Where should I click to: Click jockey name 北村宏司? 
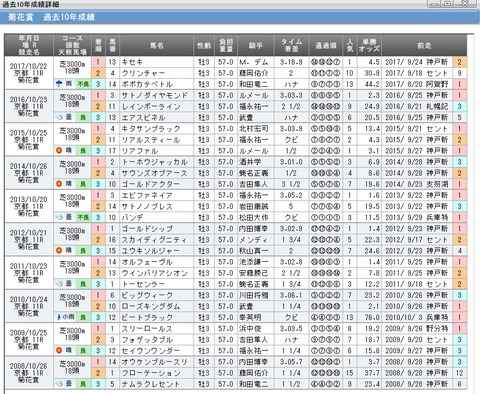click(x=254, y=129)
